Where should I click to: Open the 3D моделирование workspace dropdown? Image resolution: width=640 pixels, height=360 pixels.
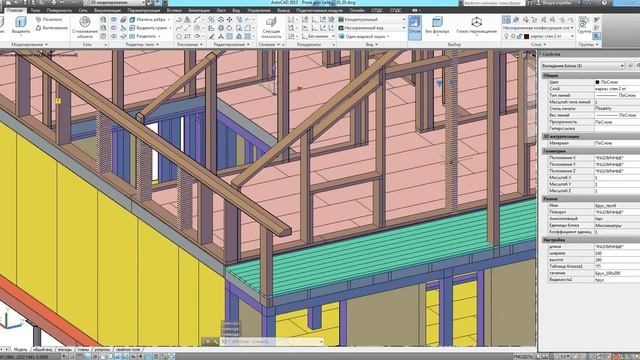point(114,3)
